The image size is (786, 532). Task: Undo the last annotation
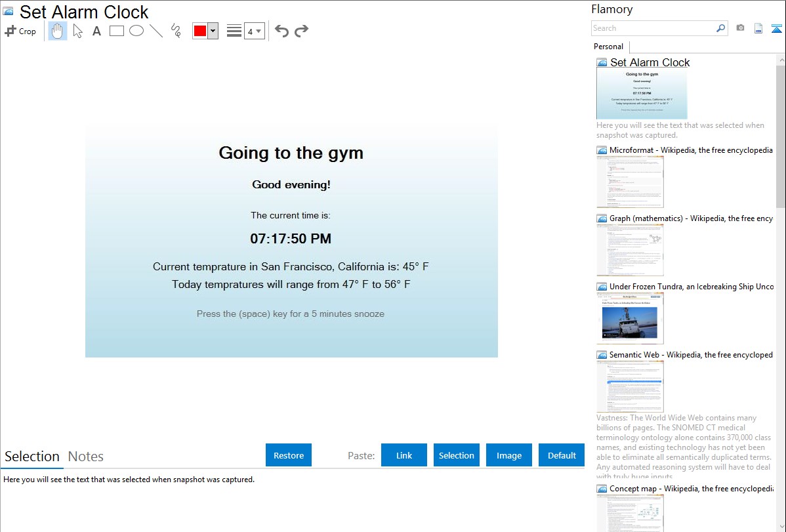(x=281, y=31)
